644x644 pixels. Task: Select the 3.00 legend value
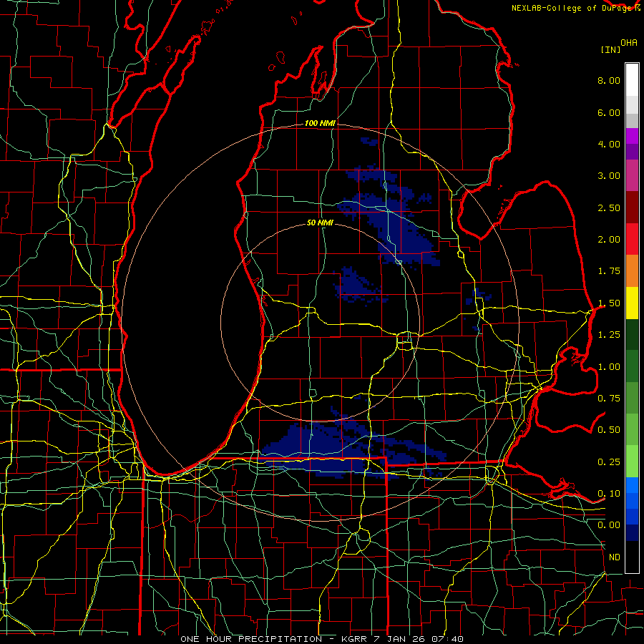[x=609, y=176]
